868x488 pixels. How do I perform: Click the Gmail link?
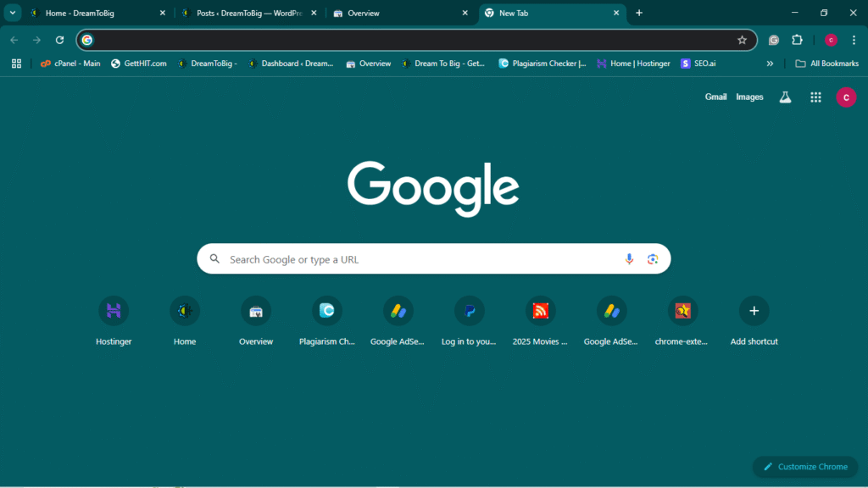(715, 97)
